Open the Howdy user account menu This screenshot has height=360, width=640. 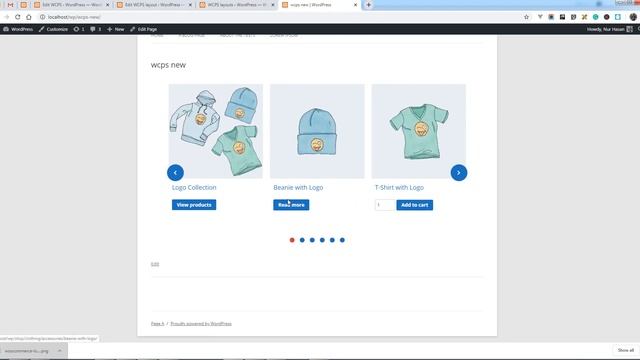[610, 29]
